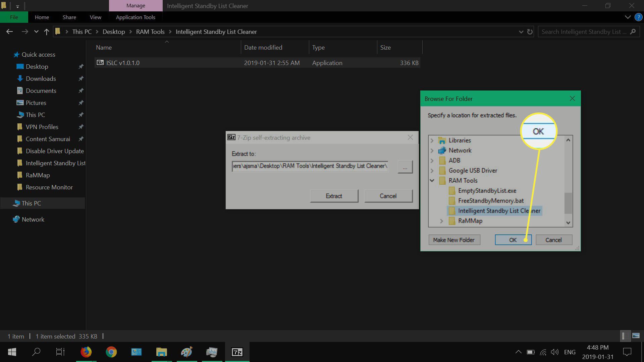
Task: Click Desktop in address breadcrumb
Action: 114,32
